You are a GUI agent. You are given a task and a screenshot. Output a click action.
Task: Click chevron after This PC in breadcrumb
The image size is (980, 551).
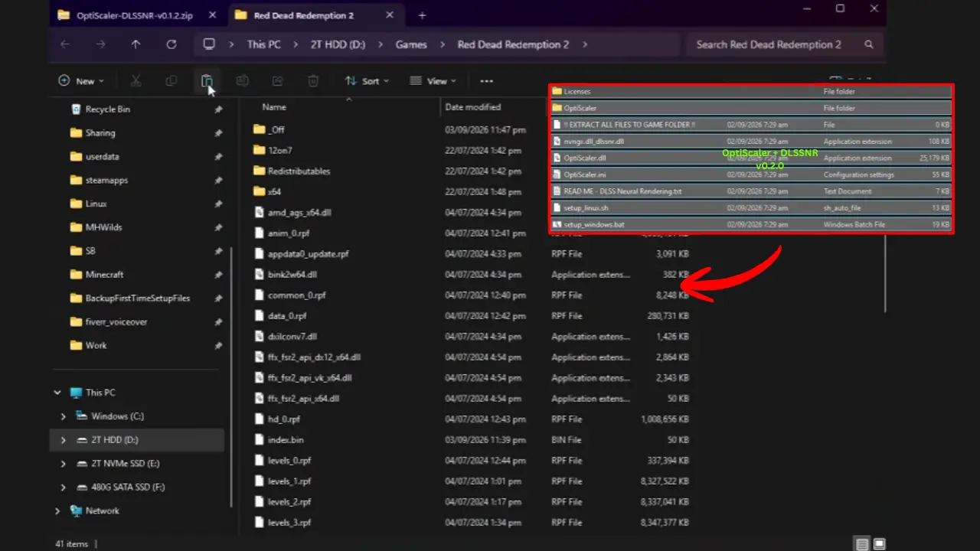296,44
